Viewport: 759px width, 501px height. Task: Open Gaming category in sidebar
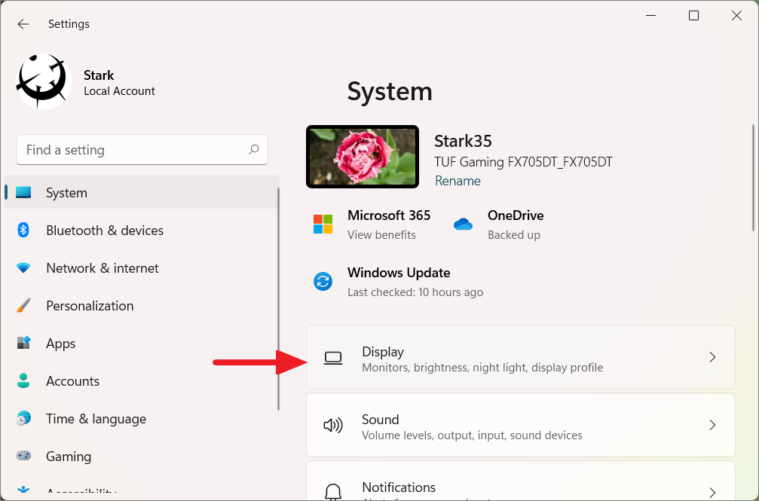point(142,456)
